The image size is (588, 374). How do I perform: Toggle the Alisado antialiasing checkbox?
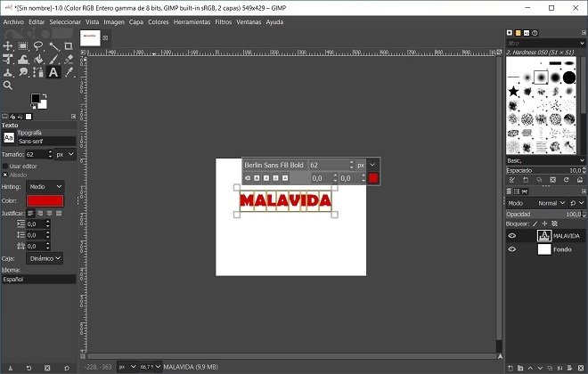pos(5,175)
